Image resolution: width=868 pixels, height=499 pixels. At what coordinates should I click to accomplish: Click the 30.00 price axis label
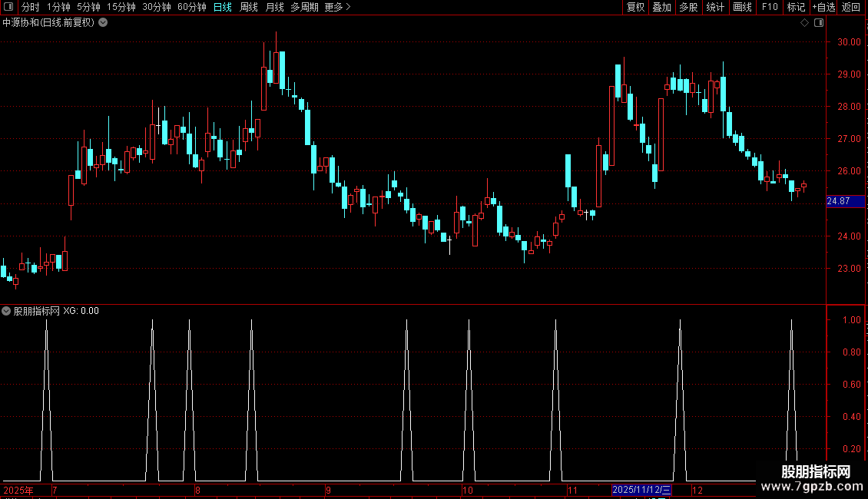click(x=849, y=42)
